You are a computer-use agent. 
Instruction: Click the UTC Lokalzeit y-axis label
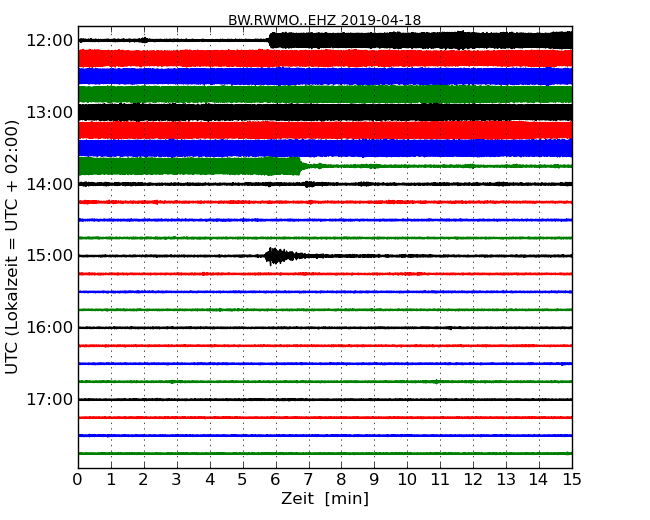click(x=12, y=247)
